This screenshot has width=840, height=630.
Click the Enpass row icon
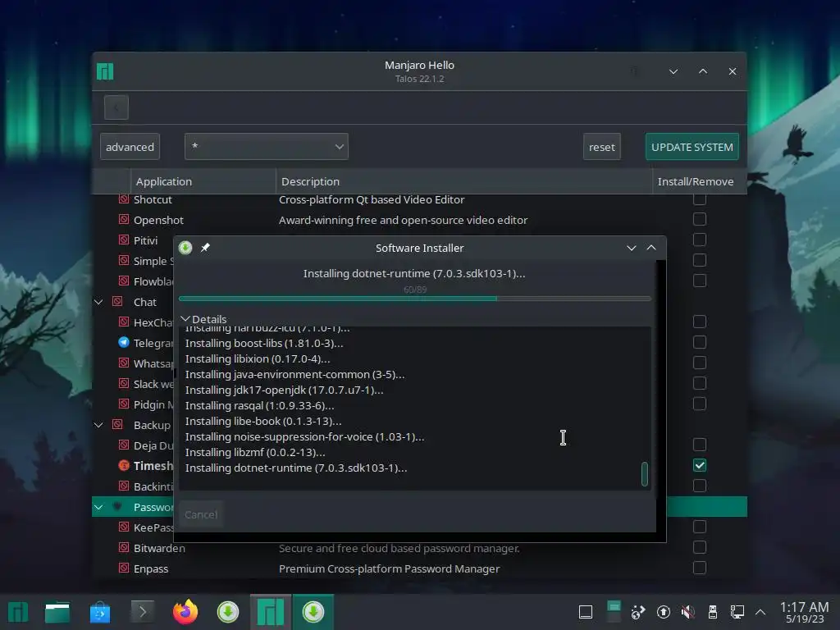coord(124,568)
